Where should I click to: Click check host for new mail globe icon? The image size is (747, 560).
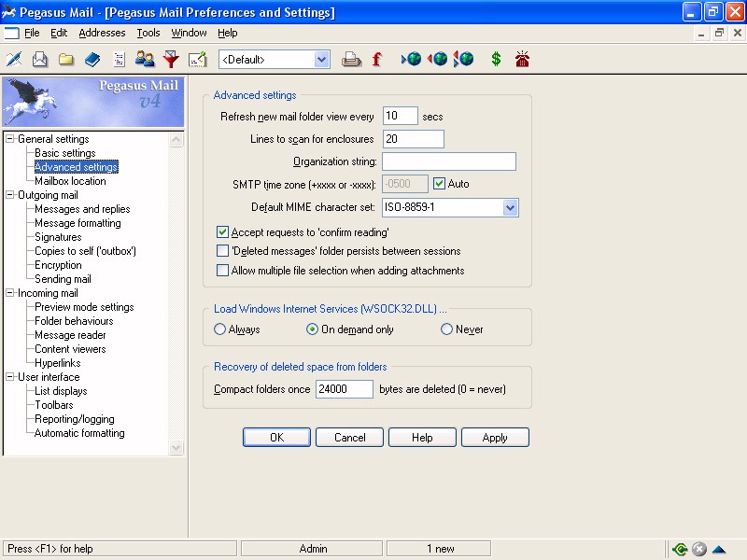click(x=411, y=60)
